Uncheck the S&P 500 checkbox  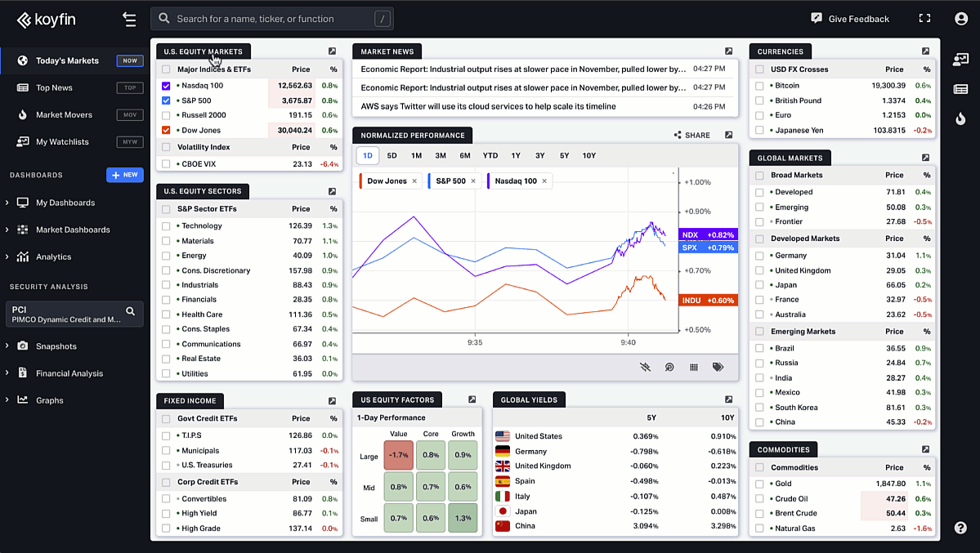tap(166, 100)
